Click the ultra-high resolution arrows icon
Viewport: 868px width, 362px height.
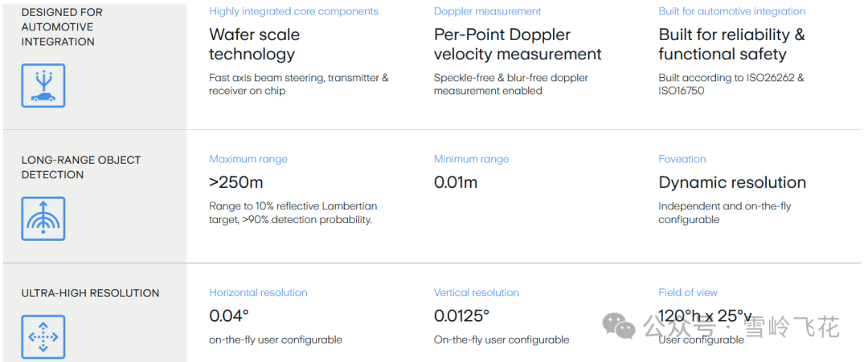pyautogui.click(x=43, y=336)
